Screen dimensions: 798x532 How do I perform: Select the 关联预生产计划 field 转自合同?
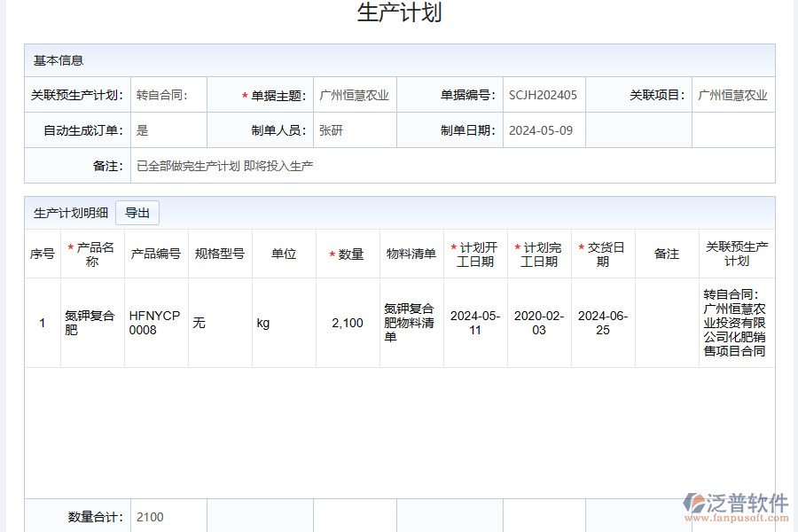160,93
